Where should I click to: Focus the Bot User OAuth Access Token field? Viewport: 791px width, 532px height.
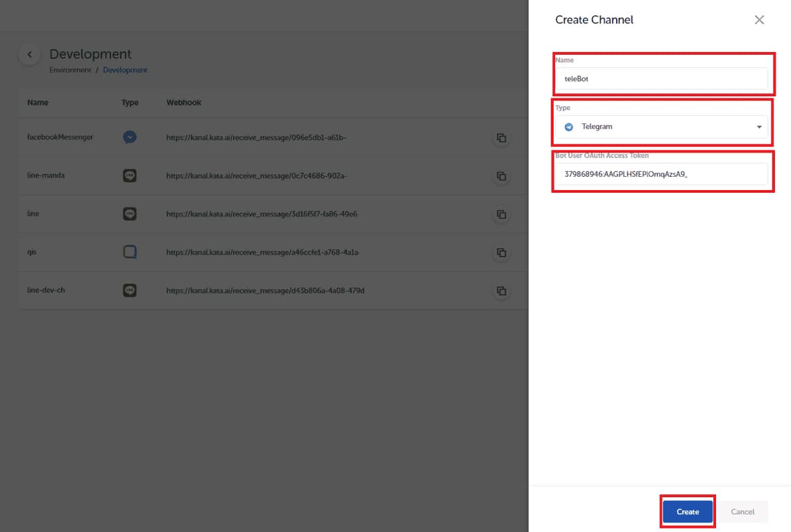(661, 174)
